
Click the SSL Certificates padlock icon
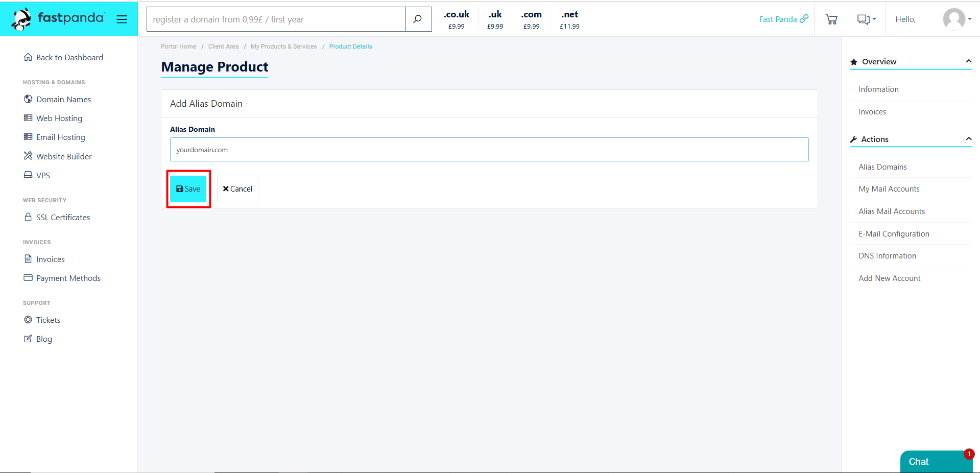point(28,217)
